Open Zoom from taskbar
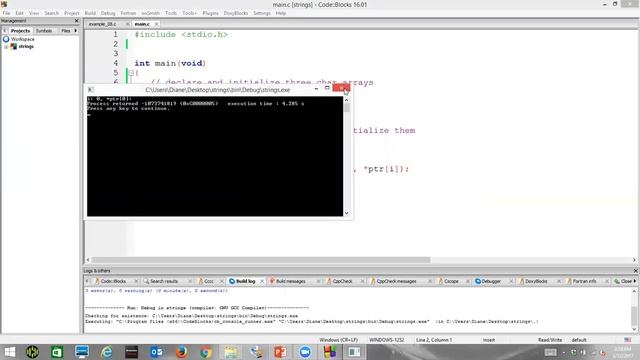This screenshot has width=640, height=360. point(305,352)
